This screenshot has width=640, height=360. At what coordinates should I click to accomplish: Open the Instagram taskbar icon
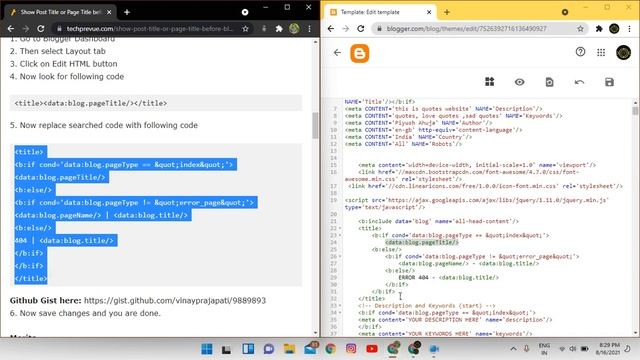tap(351, 349)
